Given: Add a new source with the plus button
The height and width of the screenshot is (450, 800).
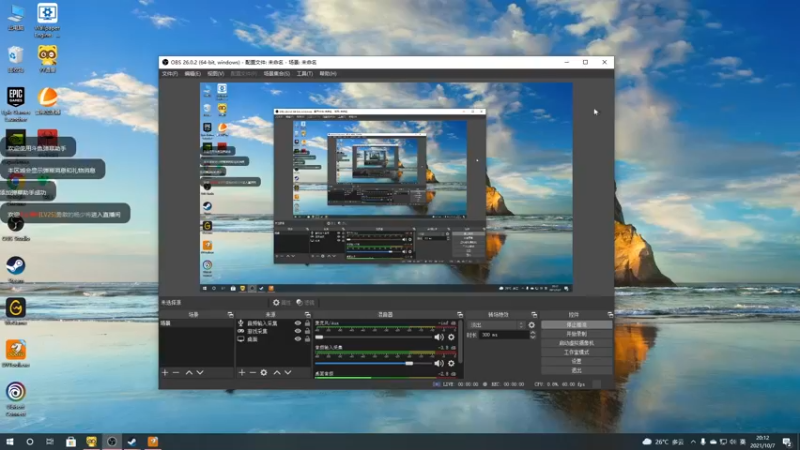Looking at the screenshot, I should (x=242, y=373).
